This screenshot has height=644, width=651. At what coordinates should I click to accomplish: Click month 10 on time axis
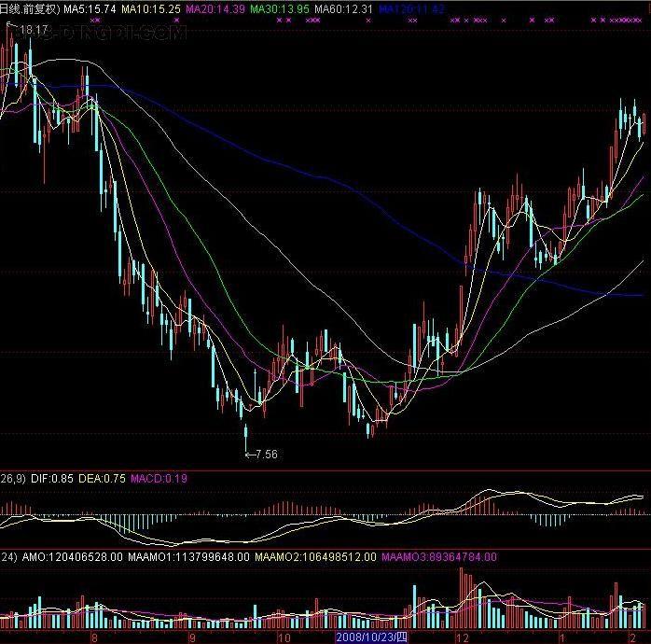[284, 637]
